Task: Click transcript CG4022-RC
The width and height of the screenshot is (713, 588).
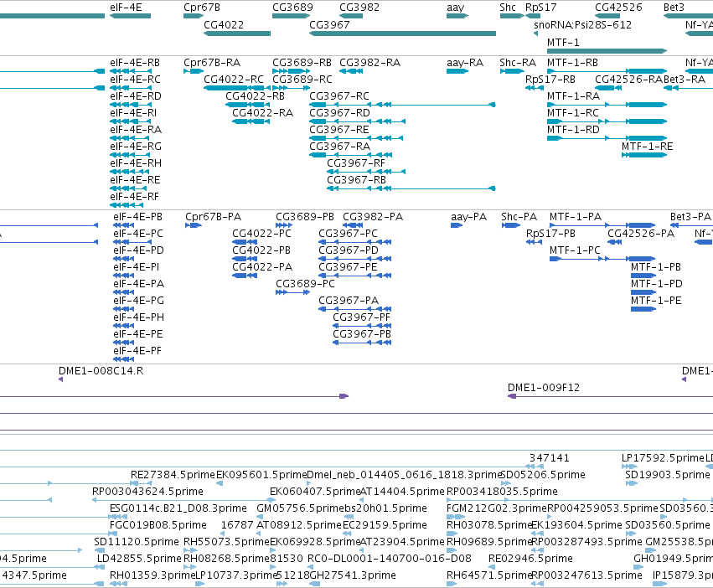Action: (x=234, y=80)
